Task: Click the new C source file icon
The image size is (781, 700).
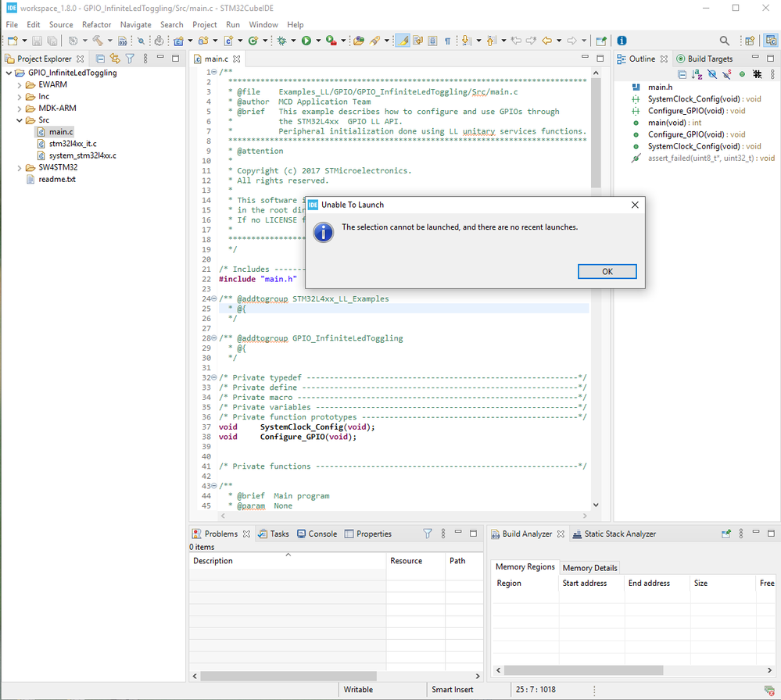Action: [x=228, y=41]
